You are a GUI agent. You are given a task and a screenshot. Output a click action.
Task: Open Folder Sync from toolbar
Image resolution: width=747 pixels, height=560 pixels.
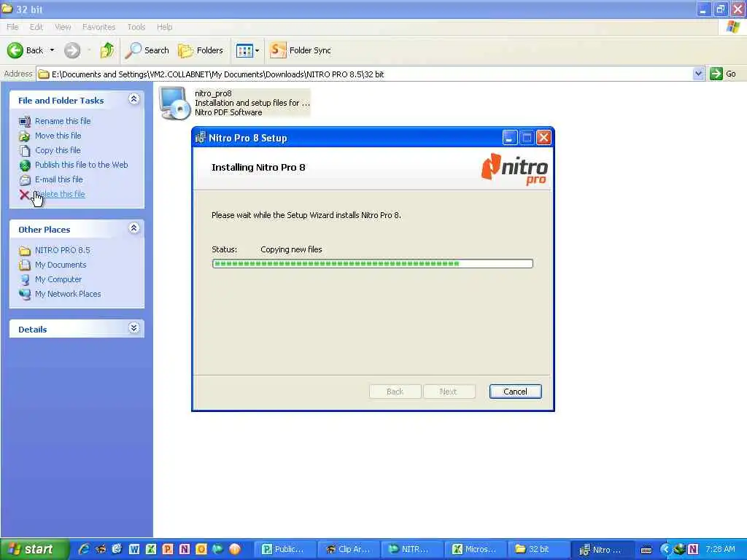pos(300,50)
